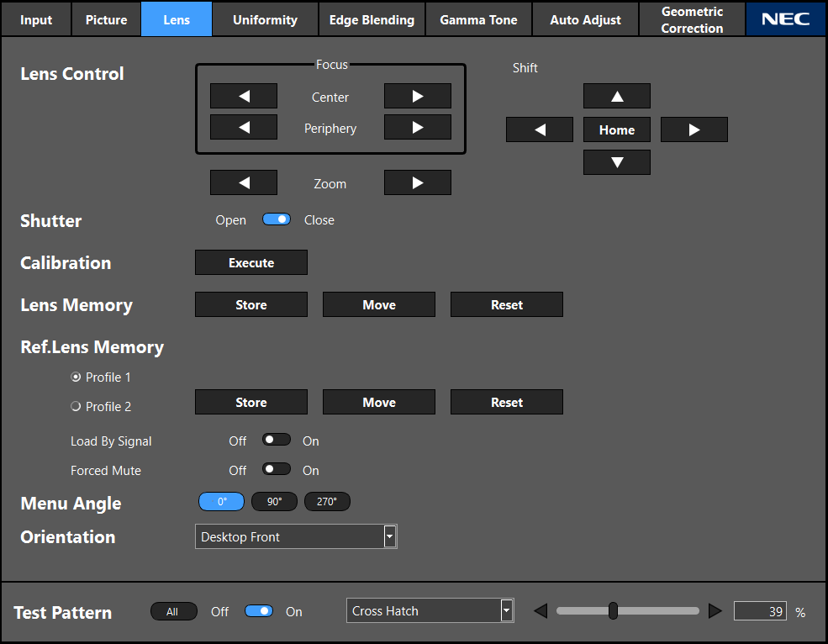Screen dimensions: 828x644
Task: Switch to the Geometric Correction tab
Action: point(692,19)
